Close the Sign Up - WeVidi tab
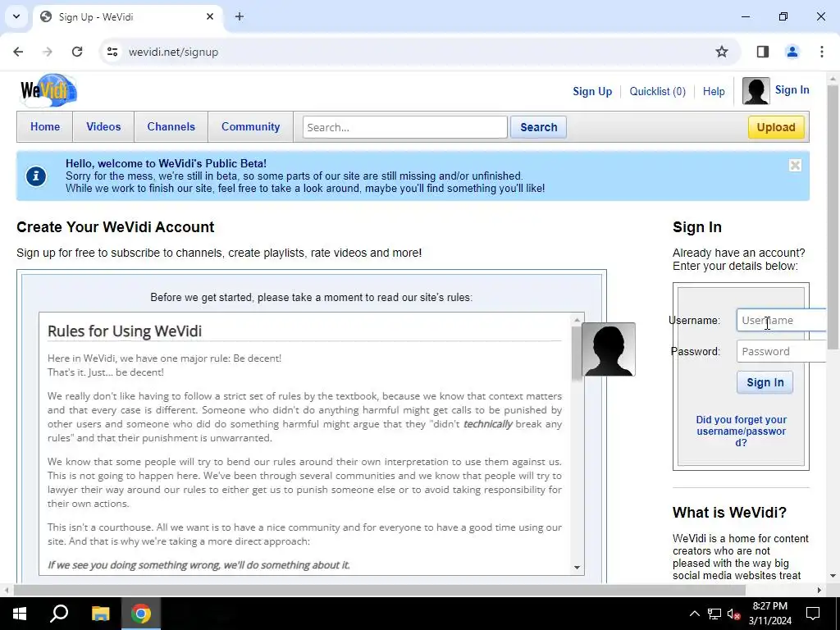The width and height of the screenshot is (840, 630). tap(210, 16)
